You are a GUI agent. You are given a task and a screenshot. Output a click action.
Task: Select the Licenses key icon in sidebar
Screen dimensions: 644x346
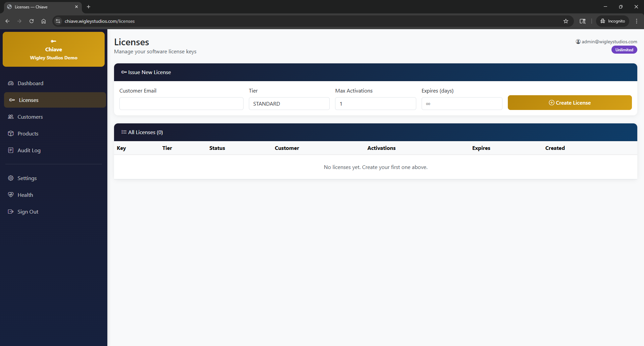coord(12,100)
